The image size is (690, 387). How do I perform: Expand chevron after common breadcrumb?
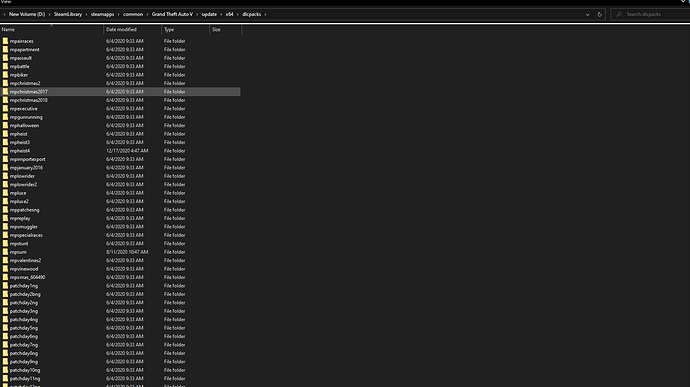(x=147, y=15)
